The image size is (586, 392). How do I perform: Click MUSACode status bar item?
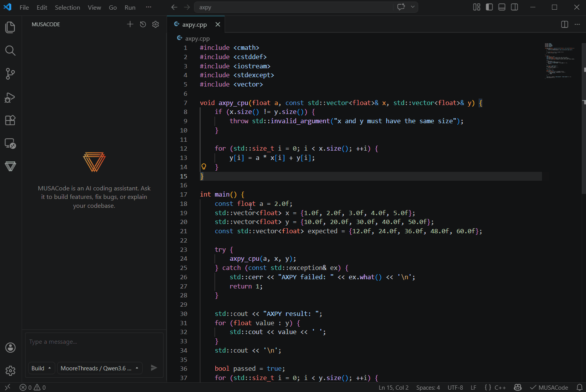549,387
